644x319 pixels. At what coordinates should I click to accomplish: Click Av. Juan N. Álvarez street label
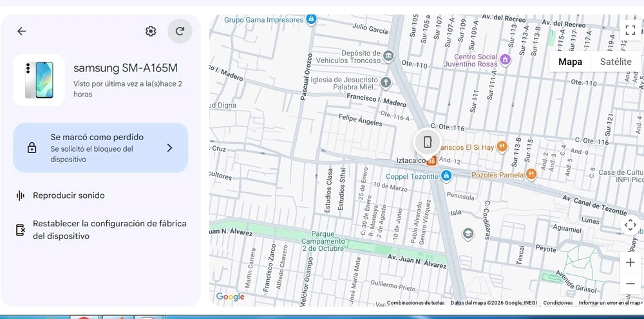pos(417,262)
